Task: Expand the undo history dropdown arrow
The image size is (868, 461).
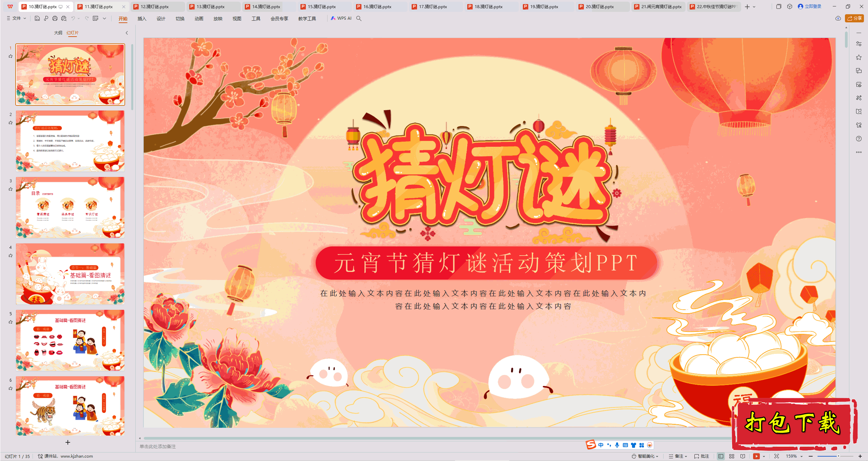Action: [79, 18]
